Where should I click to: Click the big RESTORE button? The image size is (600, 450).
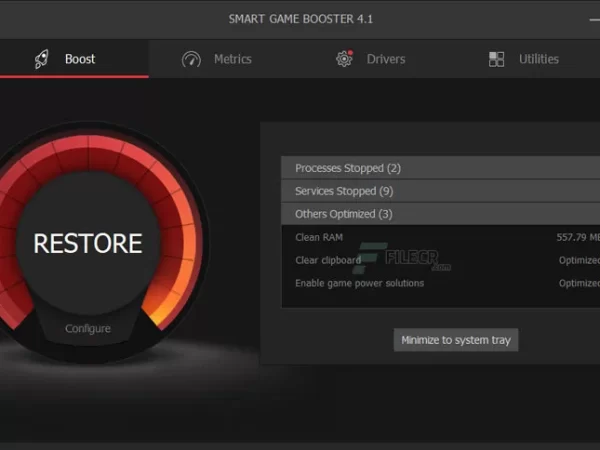tap(88, 243)
